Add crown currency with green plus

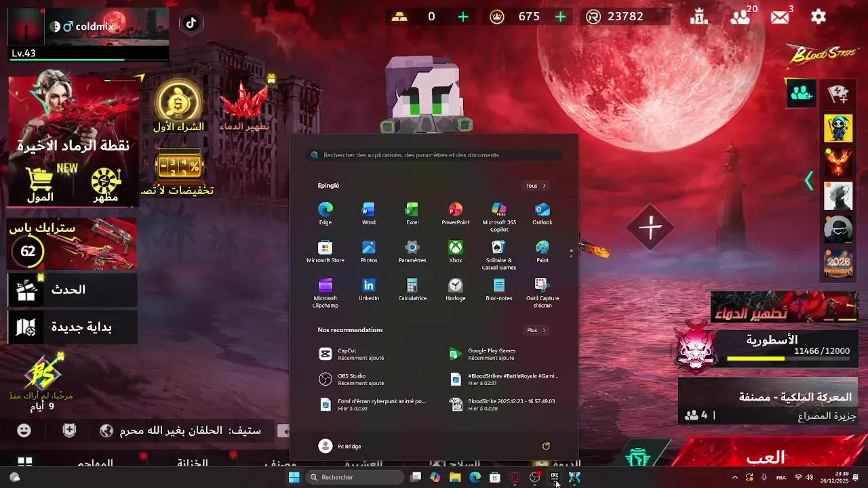[560, 17]
